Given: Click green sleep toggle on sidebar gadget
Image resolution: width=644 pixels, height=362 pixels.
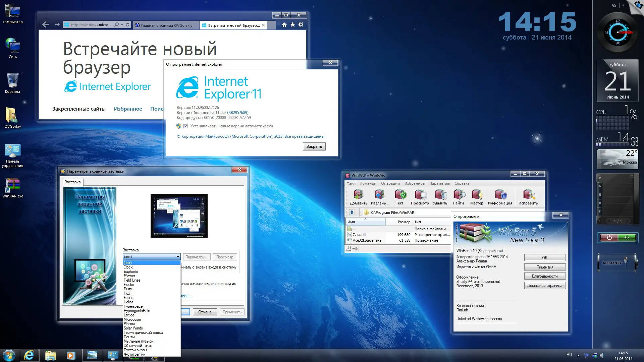Looking at the screenshot, I should (627, 238).
